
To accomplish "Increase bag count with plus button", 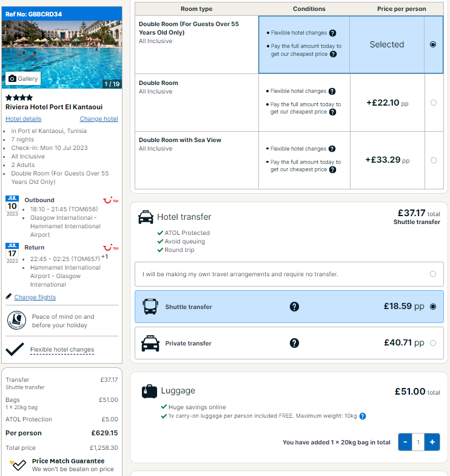I will click(x=432, y=442).
